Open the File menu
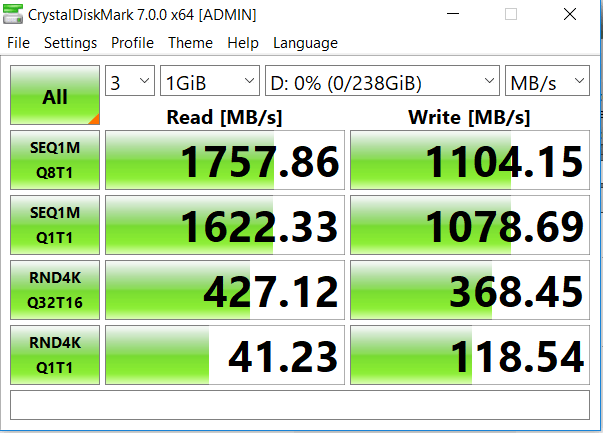Image resolution: width=603 pixels, height=433 pixels. click(18, 43)
